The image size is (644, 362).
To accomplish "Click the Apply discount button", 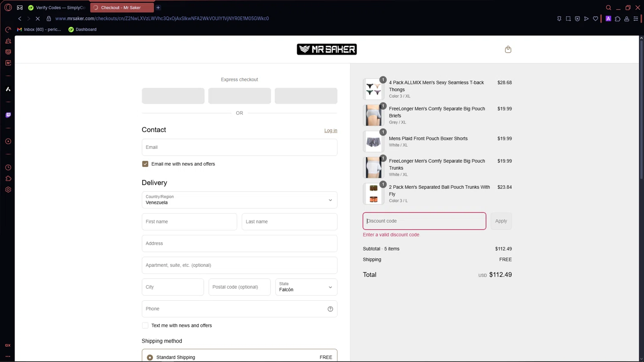I will 501,221.
